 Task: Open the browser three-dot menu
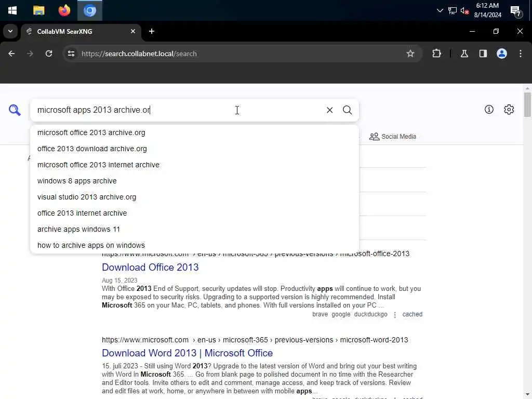pyautogui.click(x=521, y=54)
